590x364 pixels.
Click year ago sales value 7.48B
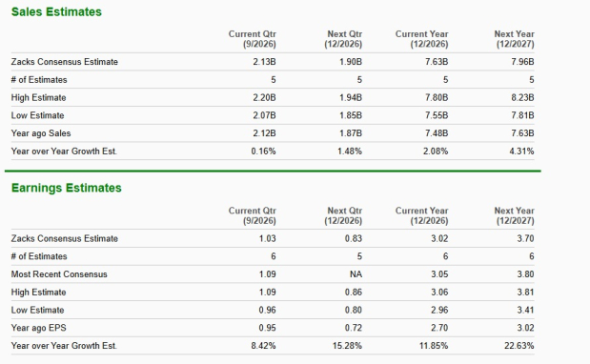click(437, 133)
